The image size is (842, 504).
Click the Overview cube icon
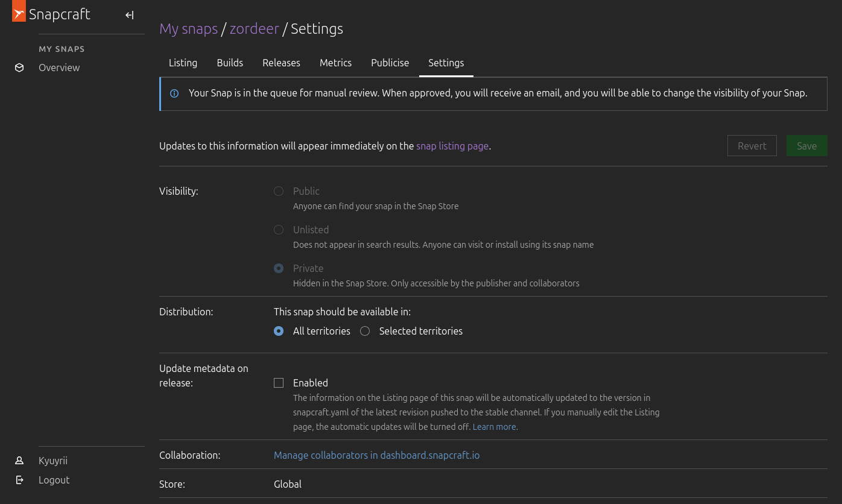(x=19, y=68)
